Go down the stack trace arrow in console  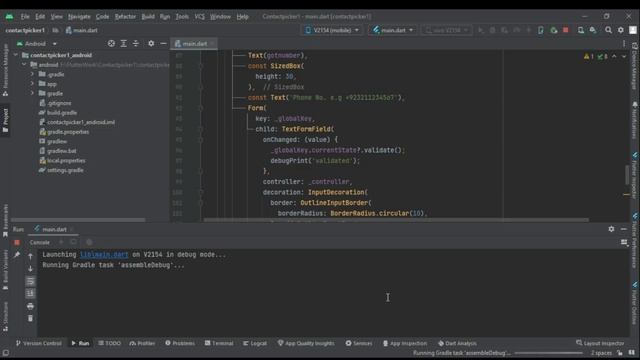tap(30, 269)
